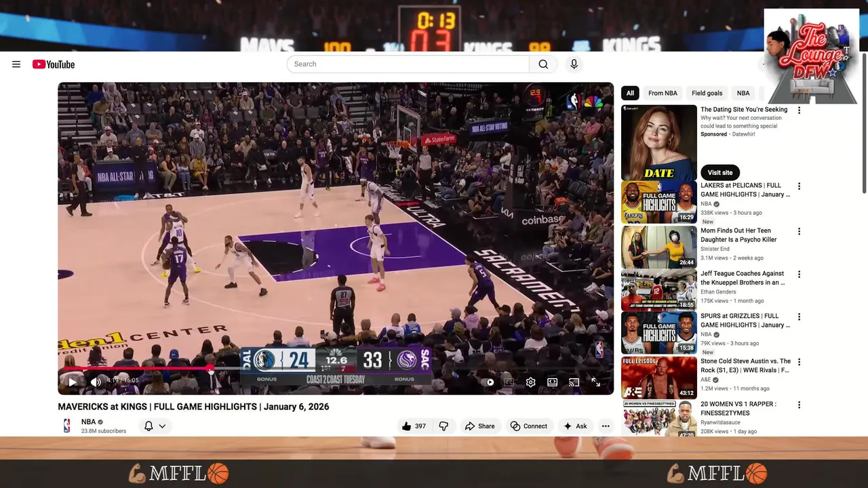Viewport: 868px width, 488px height.
Task: Select the NBA filter chip
Action: coord(743,93)
